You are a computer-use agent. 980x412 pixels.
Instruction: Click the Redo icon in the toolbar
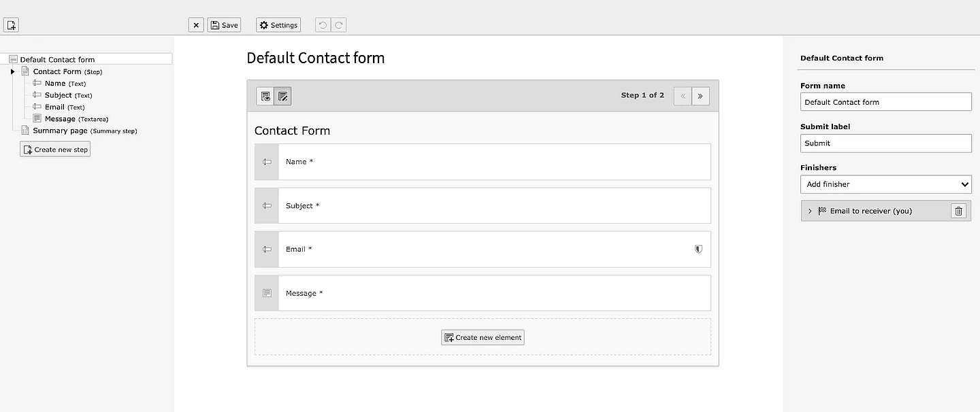[338, 24]
